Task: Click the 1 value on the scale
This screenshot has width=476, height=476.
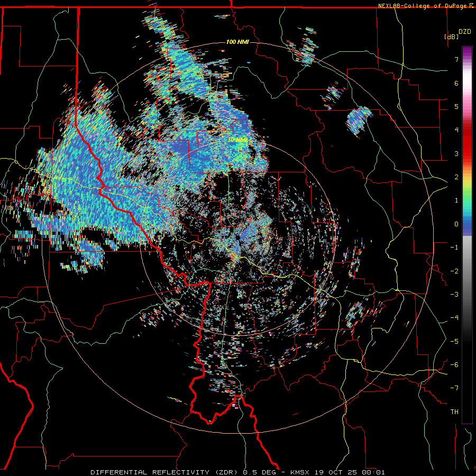Action: tap(456, 200)
